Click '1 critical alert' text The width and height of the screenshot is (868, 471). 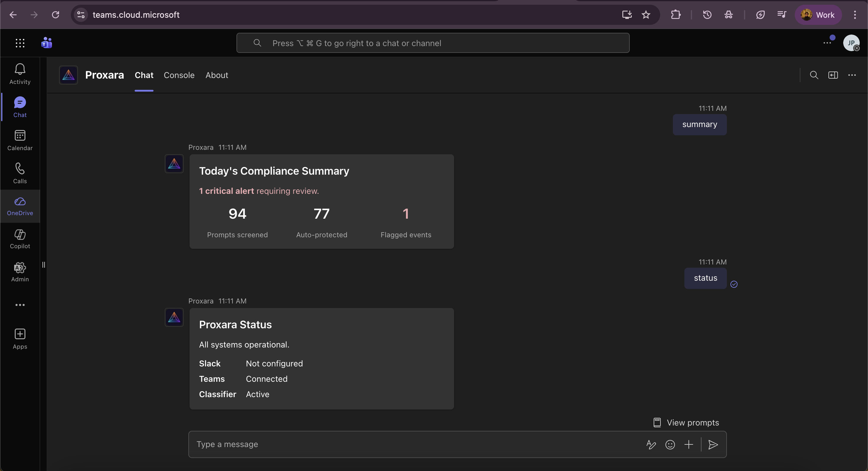(226, 191)
